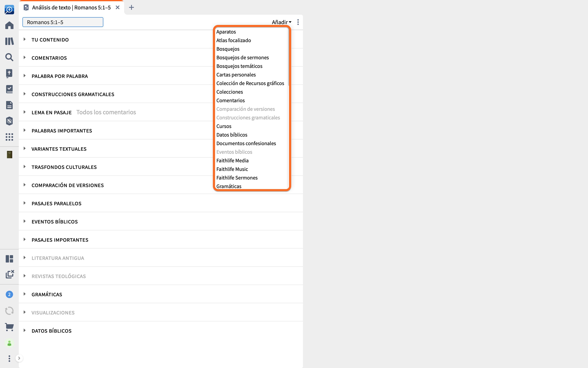The height and width of the screenshot is (368, 588).
Task: Click the Añadir menu scrollbar
Action: click(288, 57)
